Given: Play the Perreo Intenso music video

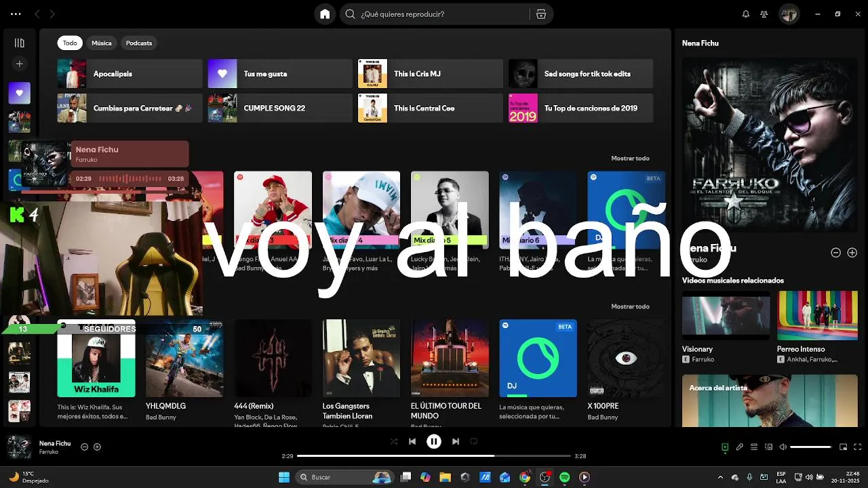Looking at the screenshot, I should click(817, 316).
